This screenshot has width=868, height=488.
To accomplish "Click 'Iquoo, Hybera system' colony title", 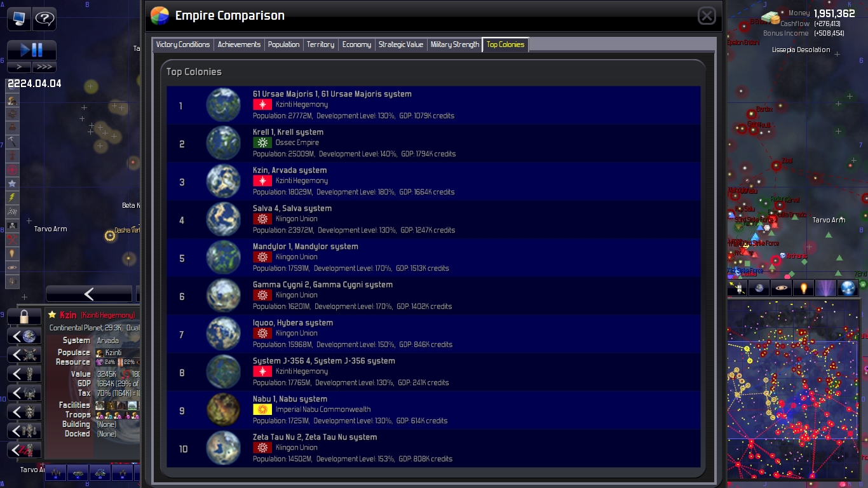I will 293,323.
